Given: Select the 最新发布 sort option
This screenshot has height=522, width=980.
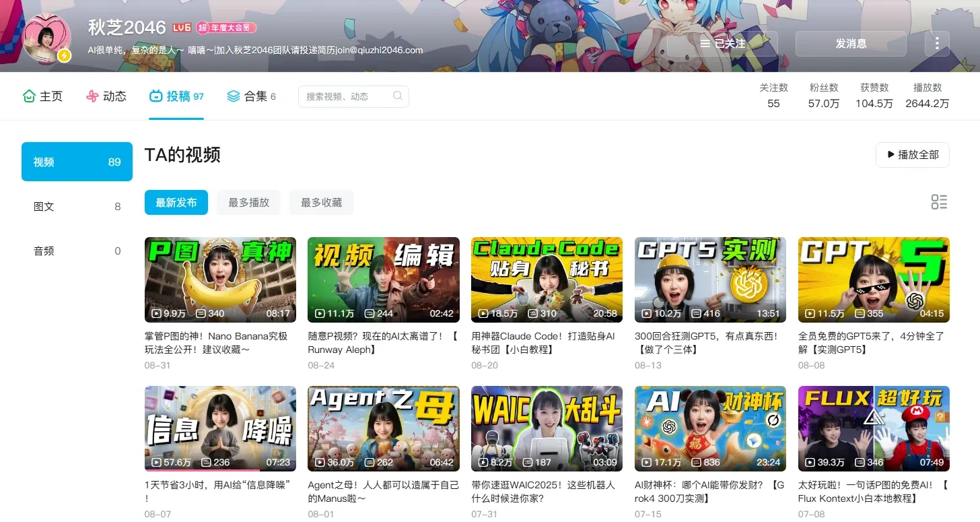Looking at the screenshot, I should pyautogui.click(x=176, y=202).
